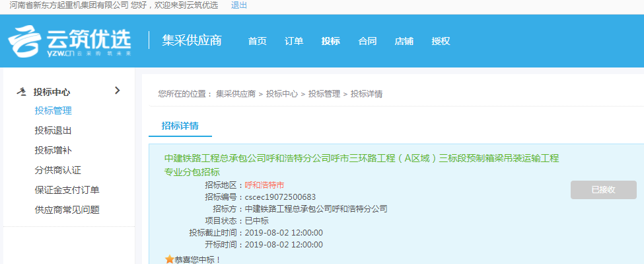Click 开标时间 value 2019-08-02 12:00:00
644x264 pixels.
(x=284, y=245)
